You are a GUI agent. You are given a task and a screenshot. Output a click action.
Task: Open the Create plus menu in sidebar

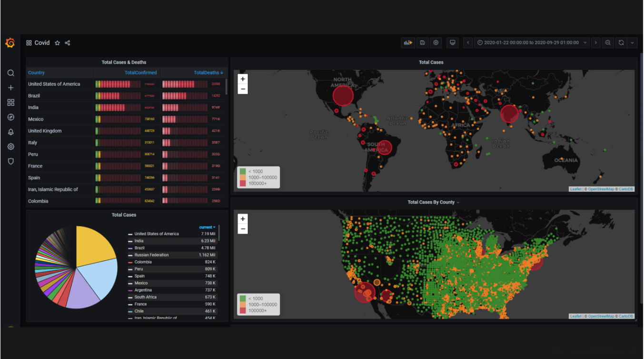[x=10, y=88]
